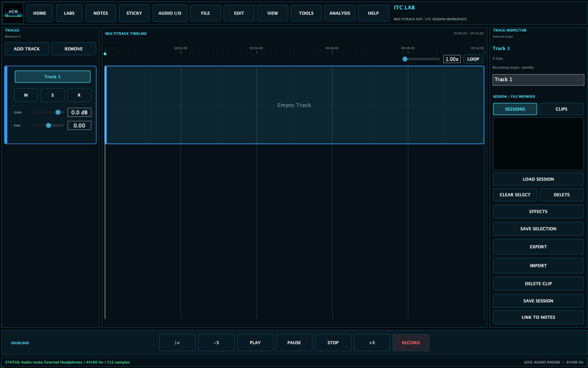Click LINK TO NOTES
Screen dimensions: 588x368
click(x=538, y=317)
